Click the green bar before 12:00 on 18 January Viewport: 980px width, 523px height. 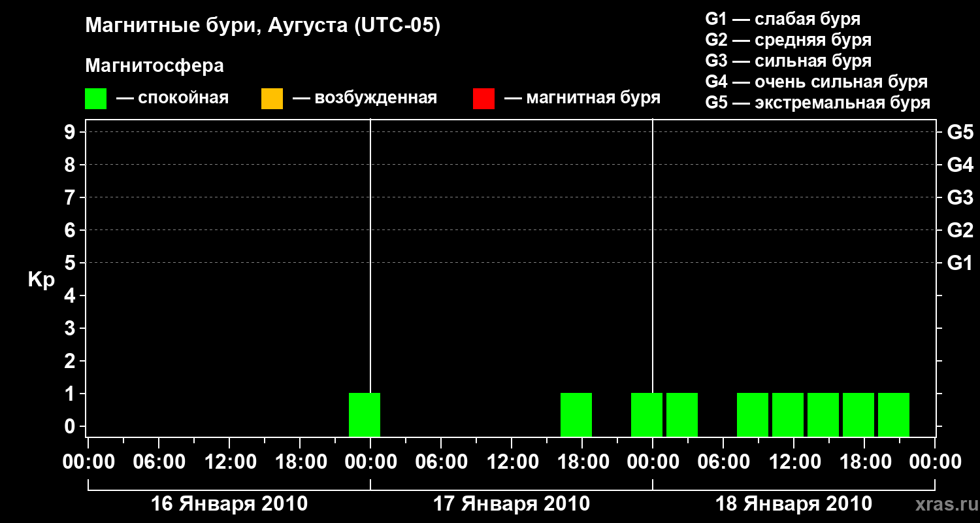[753, 414]
